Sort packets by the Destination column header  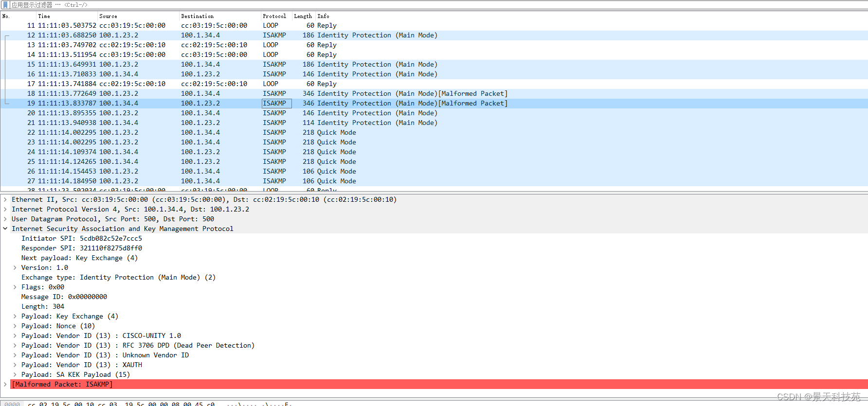point(197,16)
